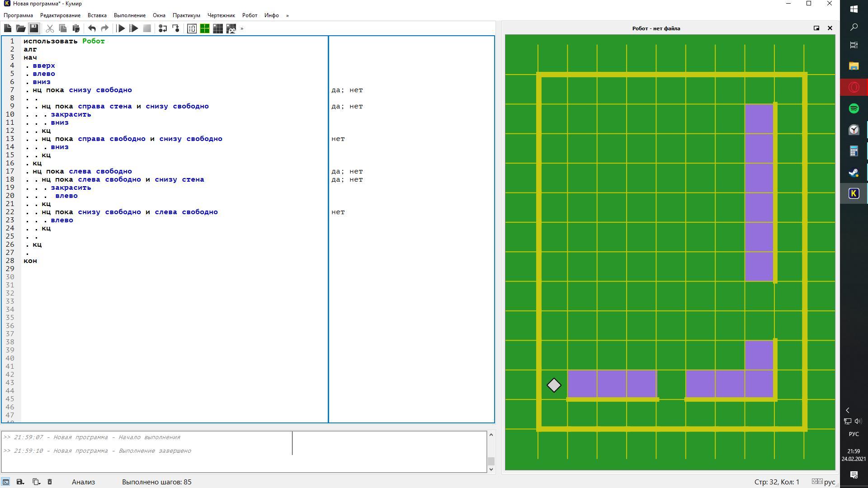Toggle the Robot pult gamepad icon
The image size is (868, 488).
[x=231, y=28]
